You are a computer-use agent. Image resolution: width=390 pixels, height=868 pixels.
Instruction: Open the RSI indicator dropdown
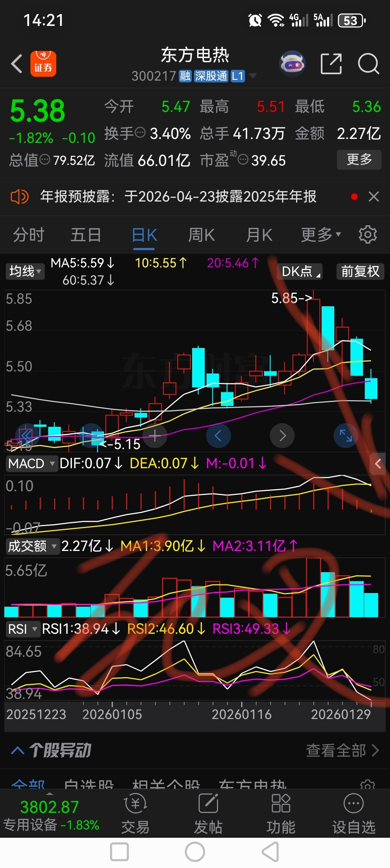click(23, 629)
